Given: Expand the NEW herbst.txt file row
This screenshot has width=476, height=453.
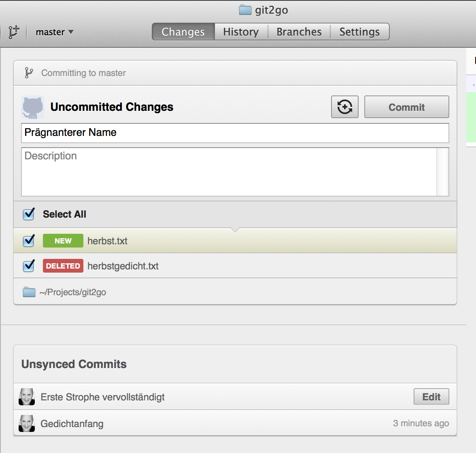Looking at the screenshot, I should click(x=235, y=241).
